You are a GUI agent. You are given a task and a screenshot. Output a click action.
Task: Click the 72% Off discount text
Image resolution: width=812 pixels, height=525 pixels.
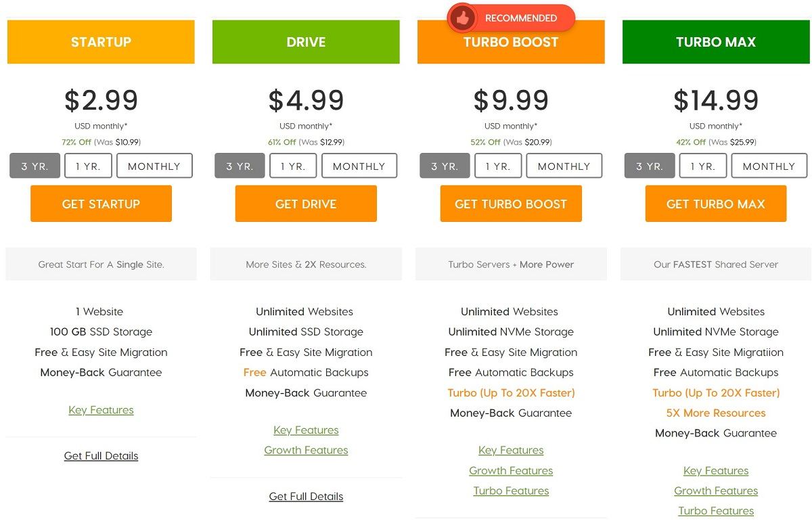tap(76, 142)
